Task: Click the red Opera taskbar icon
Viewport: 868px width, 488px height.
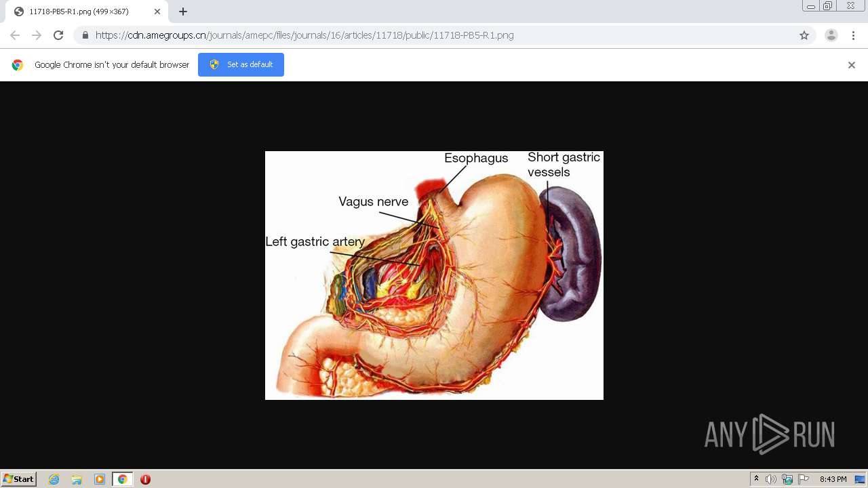Action: coord(145,479)
